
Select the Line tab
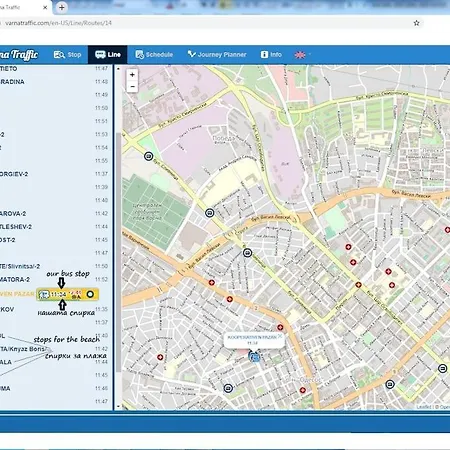[108, 55]
